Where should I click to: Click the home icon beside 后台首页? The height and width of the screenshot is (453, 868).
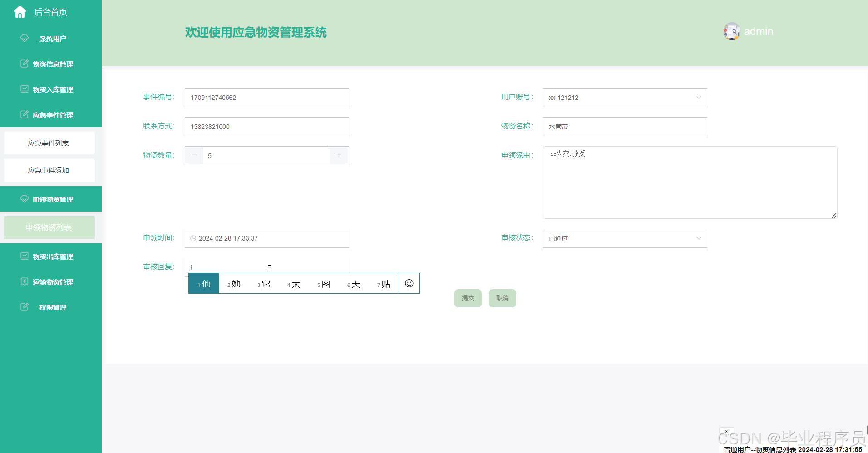pos(20,12)
